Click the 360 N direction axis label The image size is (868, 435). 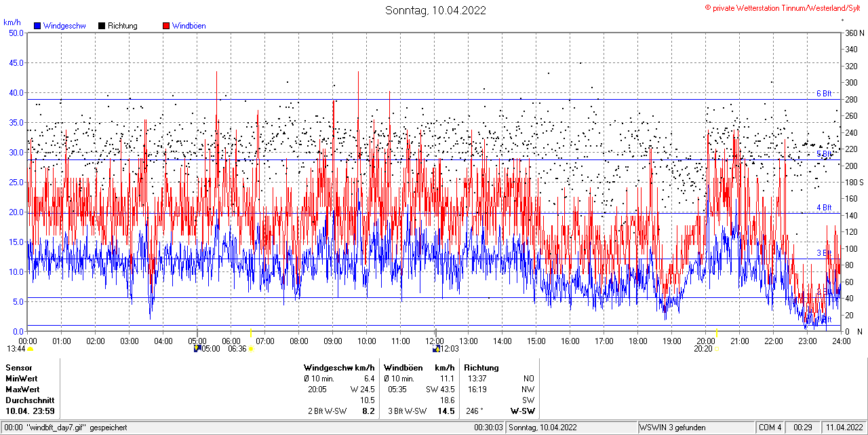point(854,33)
